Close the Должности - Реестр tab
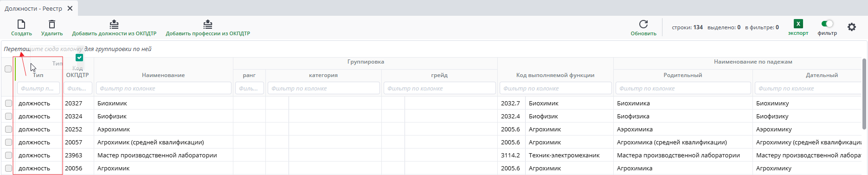The width and height of the screenshot is (868, 175). (x=70, y=8)
